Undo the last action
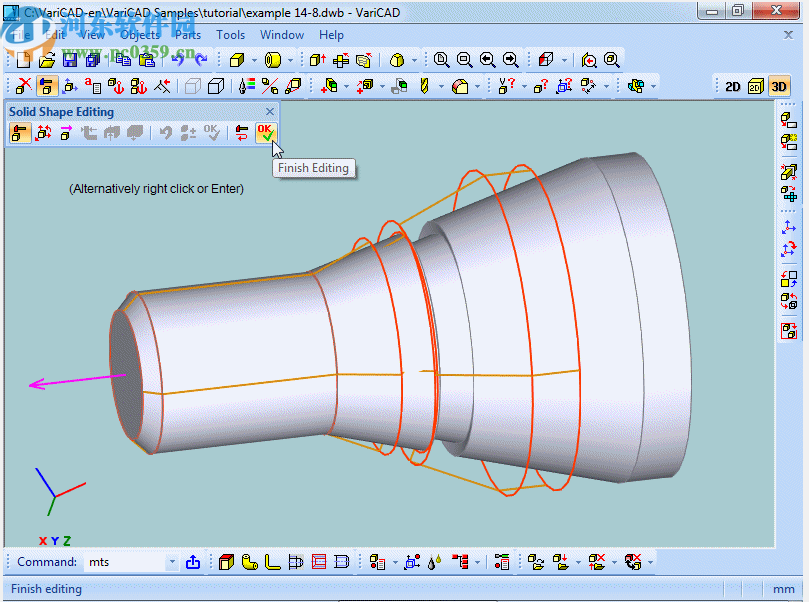This screenshot has height=602, width=809. [177, 60]
